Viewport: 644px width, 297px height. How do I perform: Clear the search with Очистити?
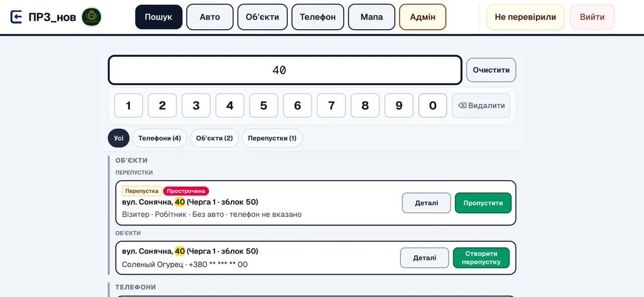[491, 70]
